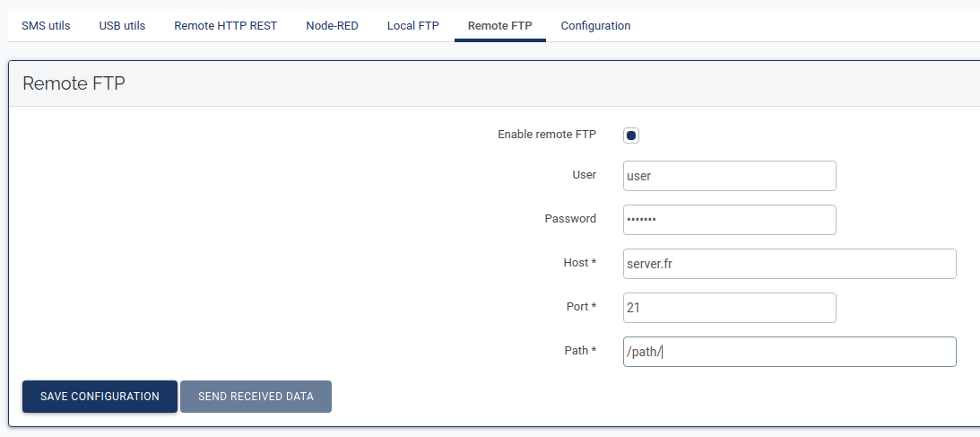Image resolution: width=980 pixels, height=437 pixels.
Task: Open the Node-RED tab
Action: point(332,26)
